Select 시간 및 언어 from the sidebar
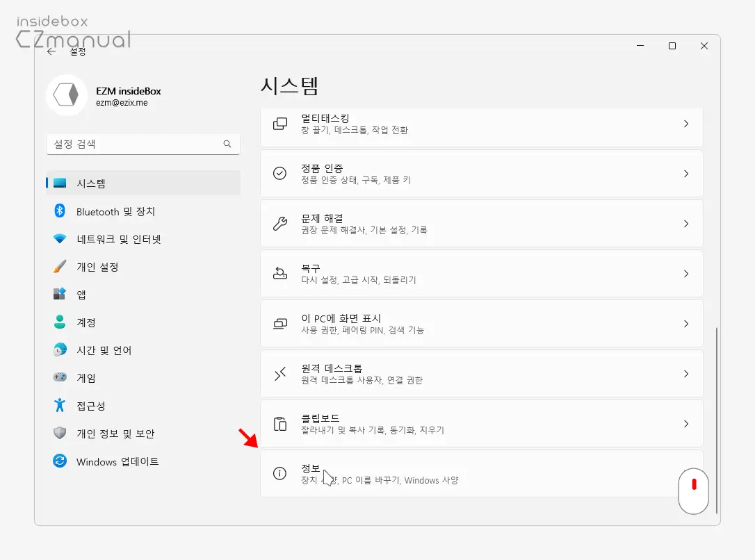Screen dimensions: 755x560 (60, 349)
